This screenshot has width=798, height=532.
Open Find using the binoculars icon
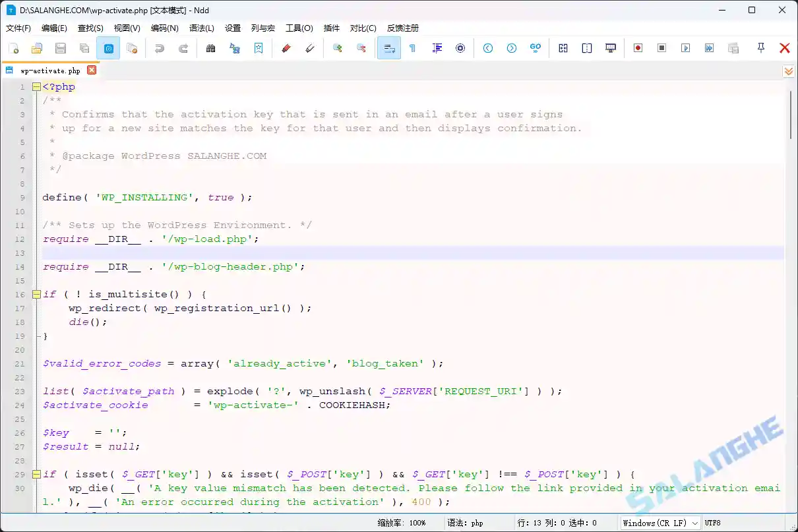pyautogui.click(x=211, y=47)
